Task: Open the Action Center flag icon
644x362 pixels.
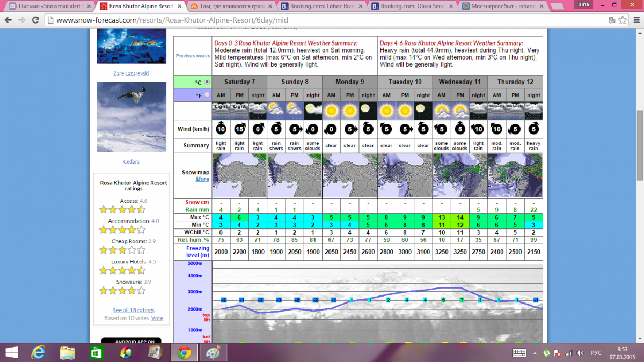Action: click(558, 352)
